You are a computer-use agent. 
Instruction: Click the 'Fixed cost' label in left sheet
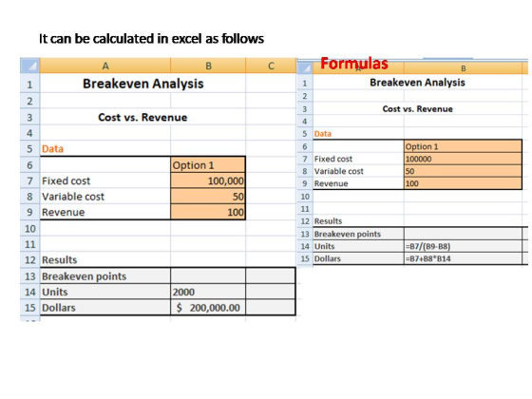(x=66, y=180)
